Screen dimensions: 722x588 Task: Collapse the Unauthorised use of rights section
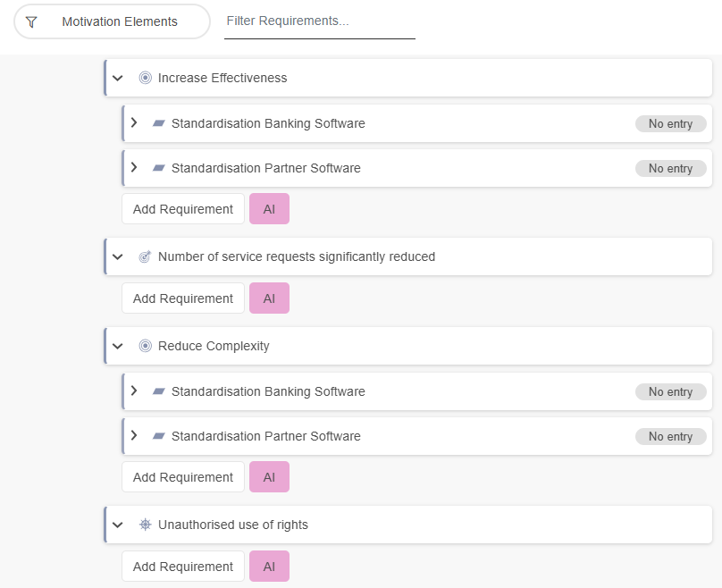[118, 525]
